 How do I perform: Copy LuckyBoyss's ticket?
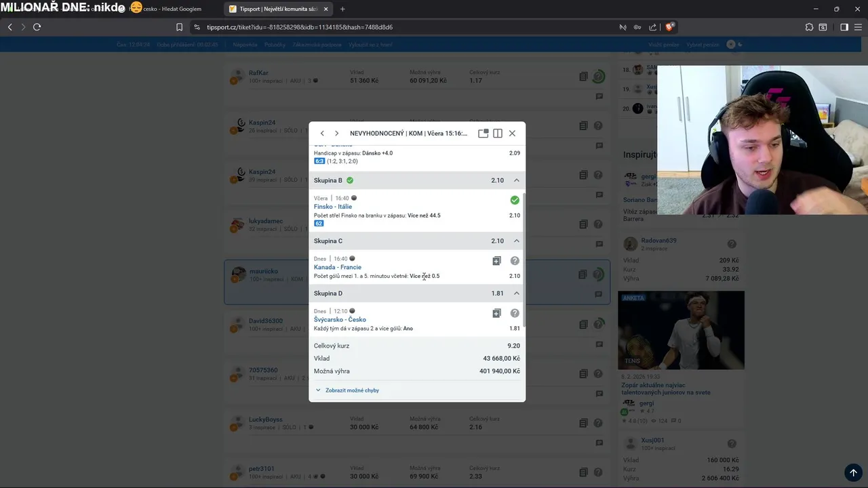coord(583,423)
